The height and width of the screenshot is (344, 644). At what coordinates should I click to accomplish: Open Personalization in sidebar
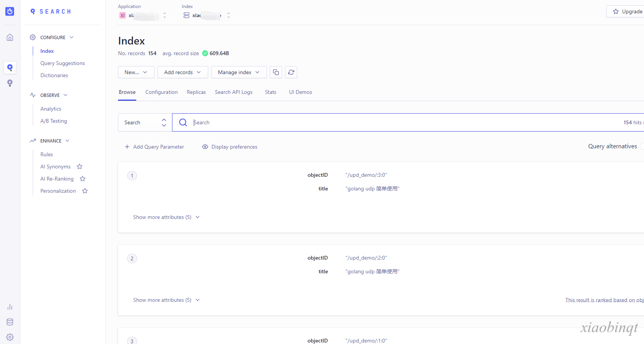58,191
